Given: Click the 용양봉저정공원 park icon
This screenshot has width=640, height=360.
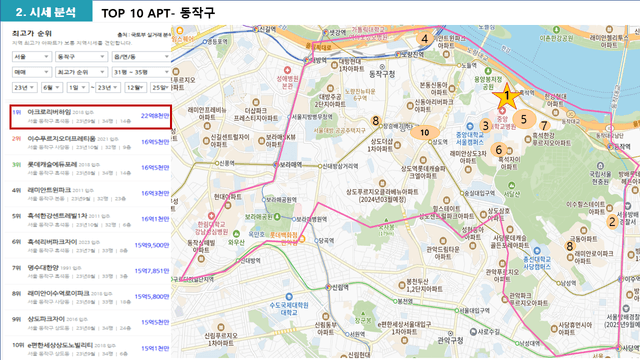Looking at the screenshot, I should (488, 72).
